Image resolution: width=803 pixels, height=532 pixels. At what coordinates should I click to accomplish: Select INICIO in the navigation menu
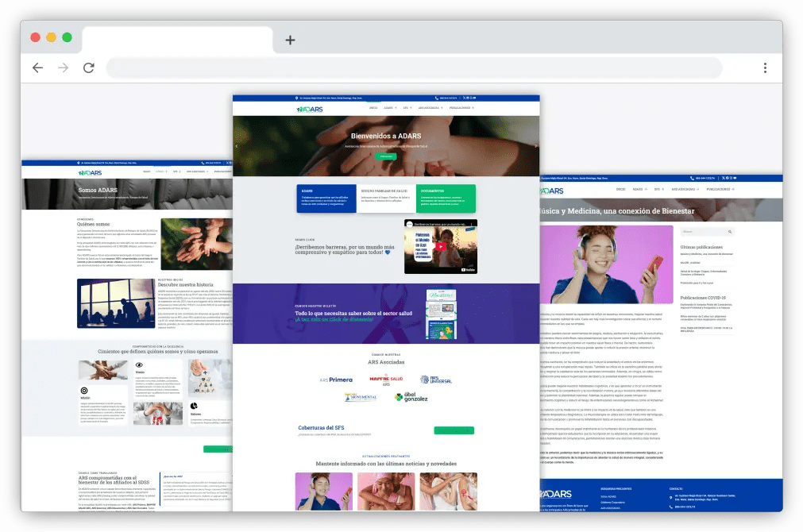tap(373, 108)
